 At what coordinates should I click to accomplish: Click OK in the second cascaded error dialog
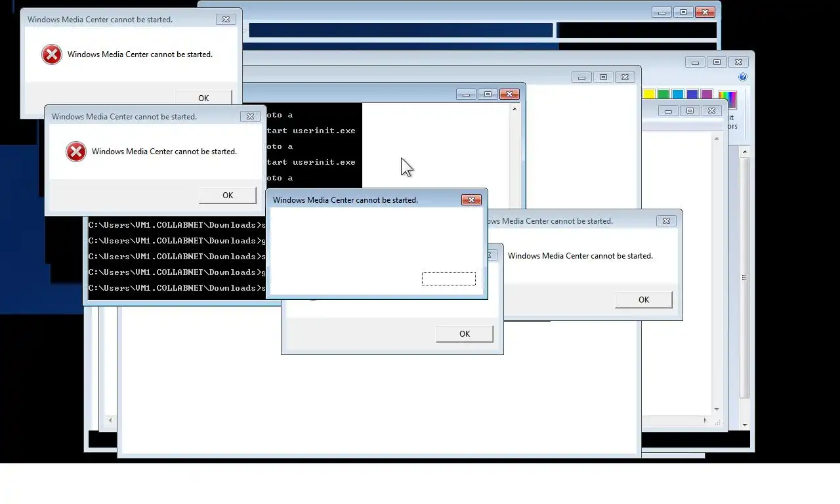(228, 195)
